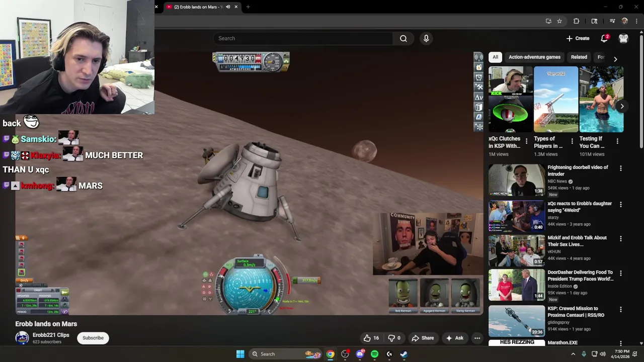The width and height of the screenshot is (644, 362).
Task: Open menu for Frightening doorbell video
Action: [621, 168]
